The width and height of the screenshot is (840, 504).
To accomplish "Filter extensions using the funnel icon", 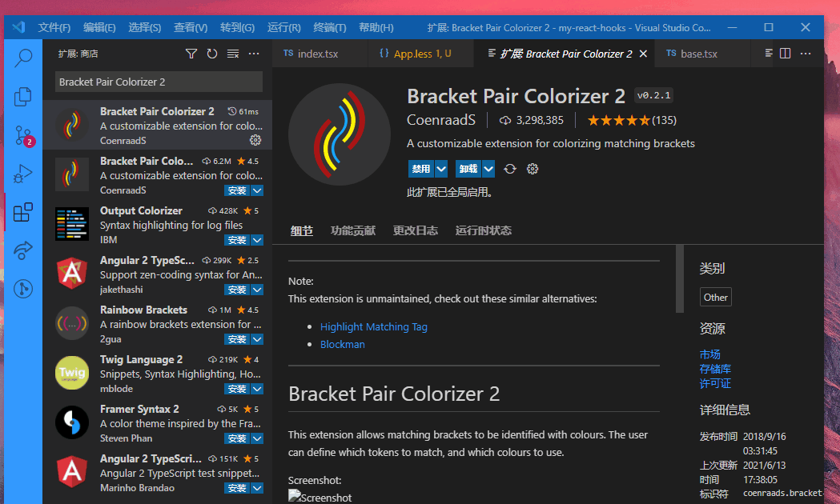I will (x=191, y=54).
